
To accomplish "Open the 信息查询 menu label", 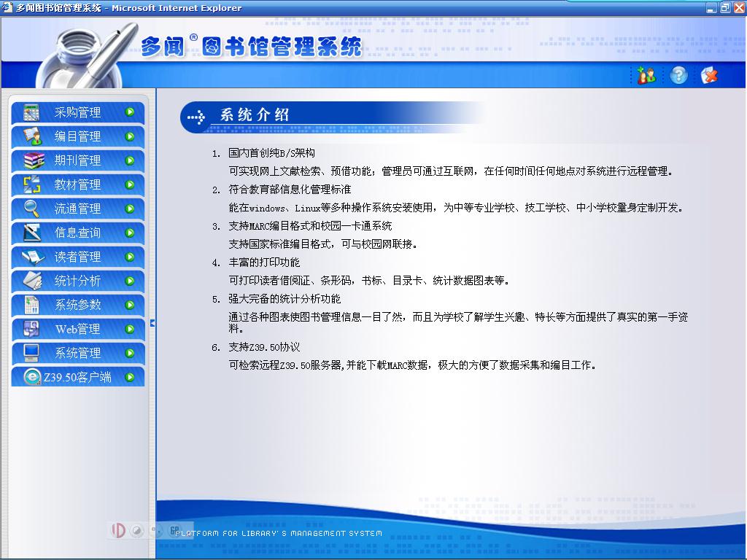I will (77, 233).
